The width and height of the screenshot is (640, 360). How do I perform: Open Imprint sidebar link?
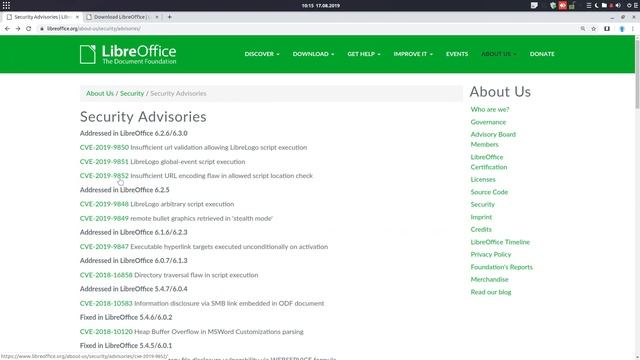click(x=481, y=217)
